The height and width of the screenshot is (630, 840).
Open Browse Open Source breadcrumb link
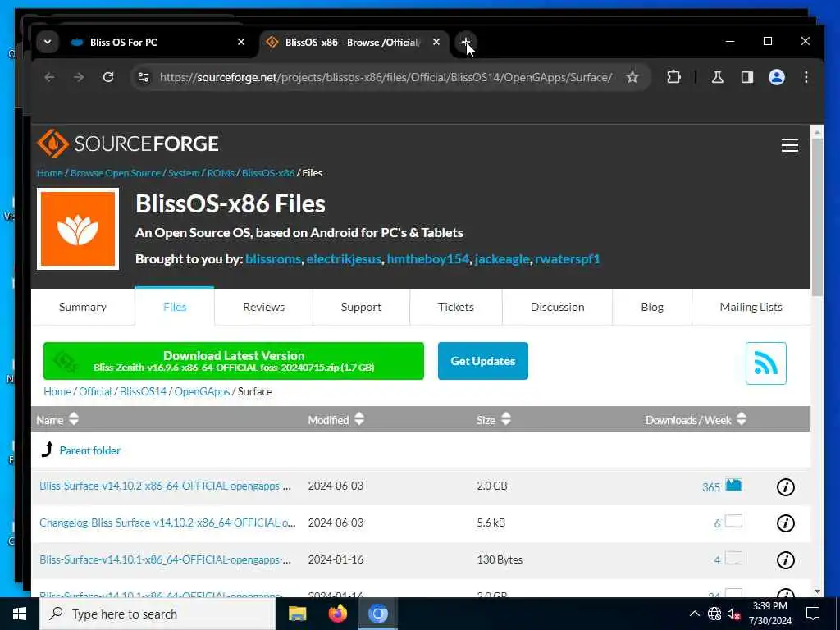pyautogui.click(x=115, y=172)
